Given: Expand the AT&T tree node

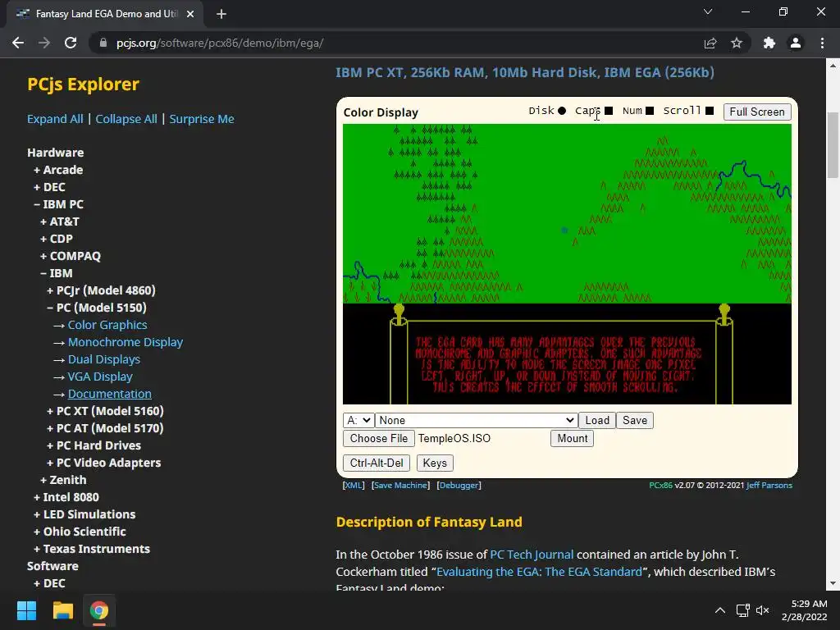Looking at the screenshot, I should pyautogui.click(x=59, y=221).
